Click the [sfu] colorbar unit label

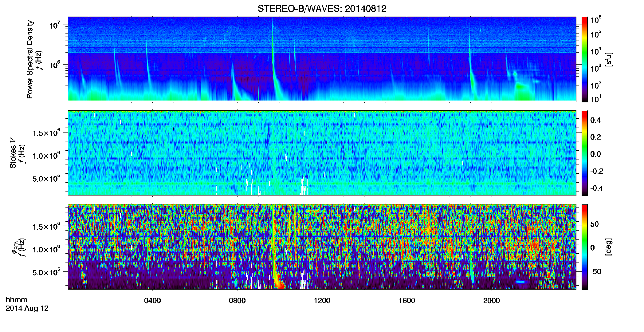pos(608,59)
